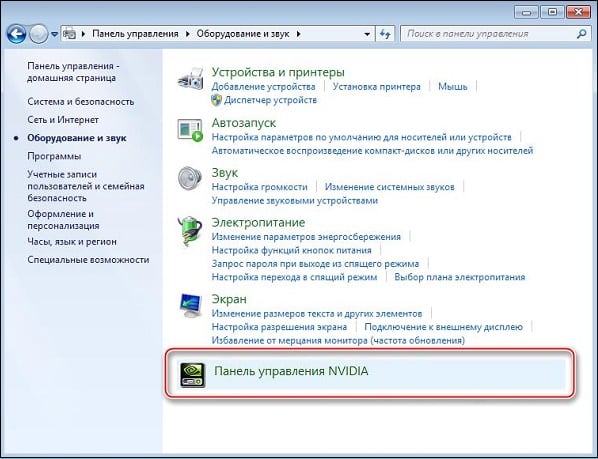The width and height of the screenshot is (598, 459).
Task: Open the Электропитание heading
Action: (x=258, y=223)
